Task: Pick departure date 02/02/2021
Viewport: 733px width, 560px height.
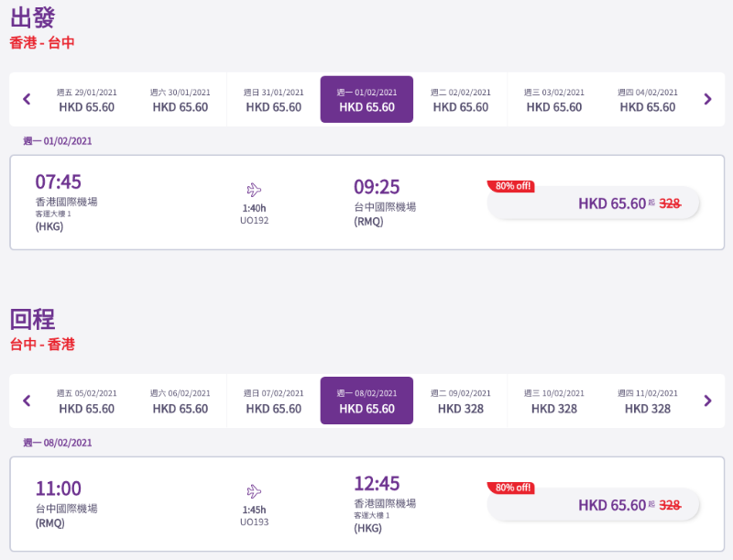Action: point(461,100)
